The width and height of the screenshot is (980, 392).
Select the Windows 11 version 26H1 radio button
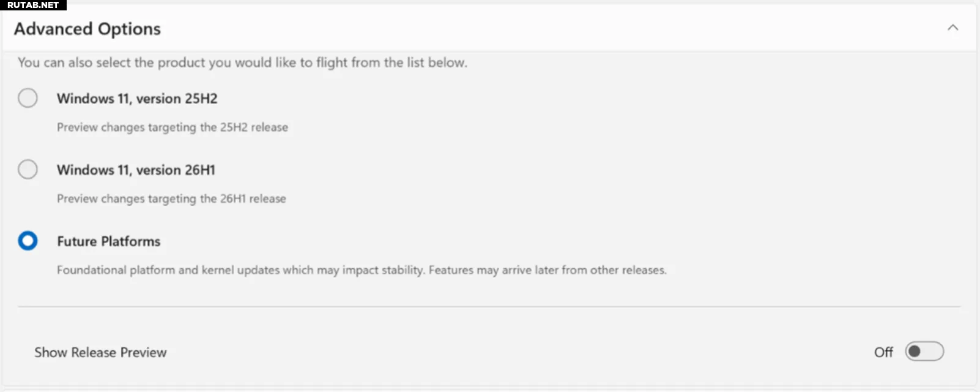pyautogui.click(x=28, y=169)
